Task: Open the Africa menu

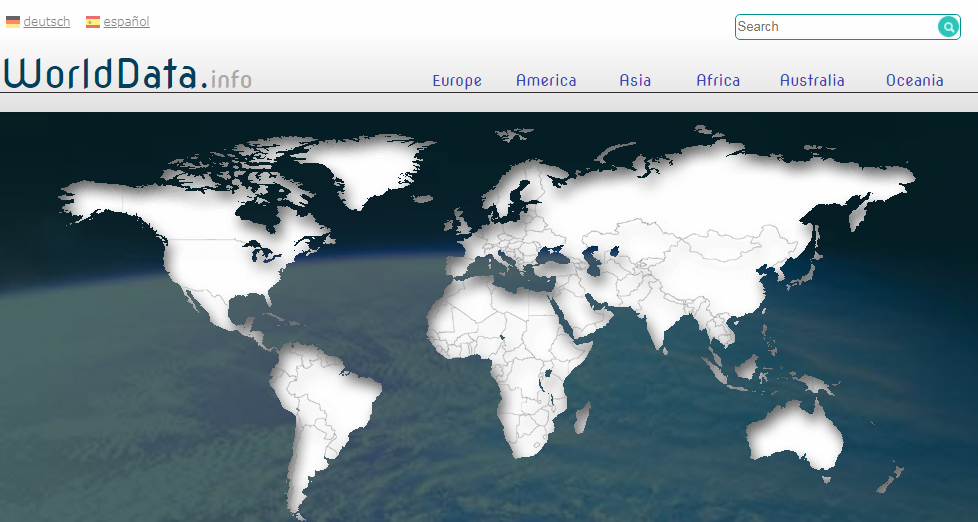Action: tap(718, 80)
